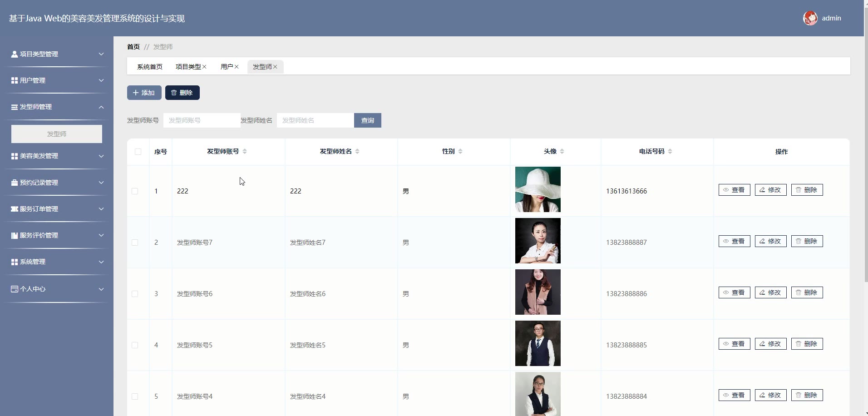Sort by 头像 column arrows
Screen dimensions: 868x416
point(562,151)
